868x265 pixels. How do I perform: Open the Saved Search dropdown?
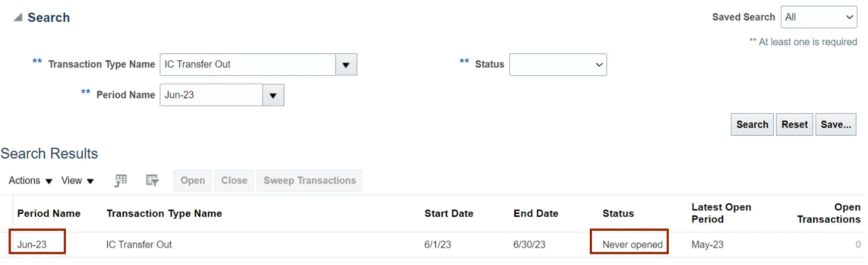coord(819,18)
